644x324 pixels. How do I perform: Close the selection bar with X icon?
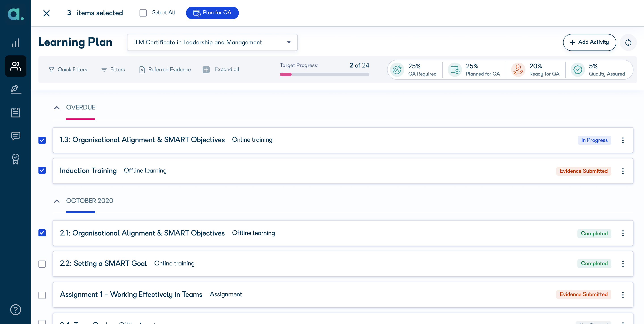(47, 13)
